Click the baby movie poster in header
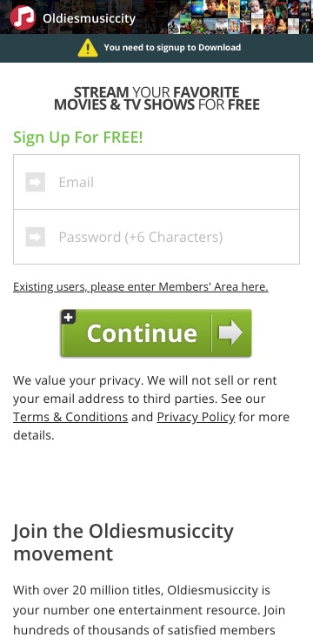The width and height of the screenshot is (313, 644). pyautogui.click(x=256, y=9)
